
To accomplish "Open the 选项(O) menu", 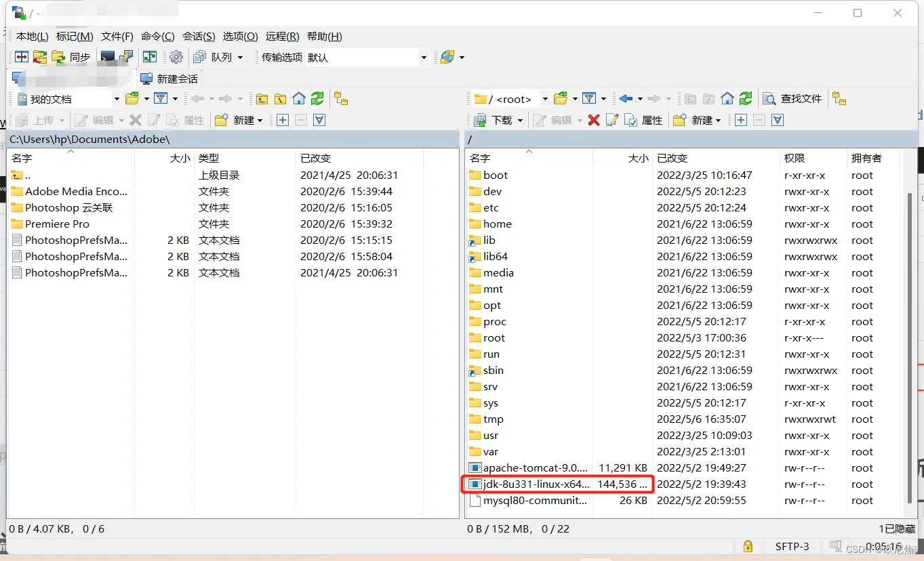I will pyautogui.click(x=241, y=37).
